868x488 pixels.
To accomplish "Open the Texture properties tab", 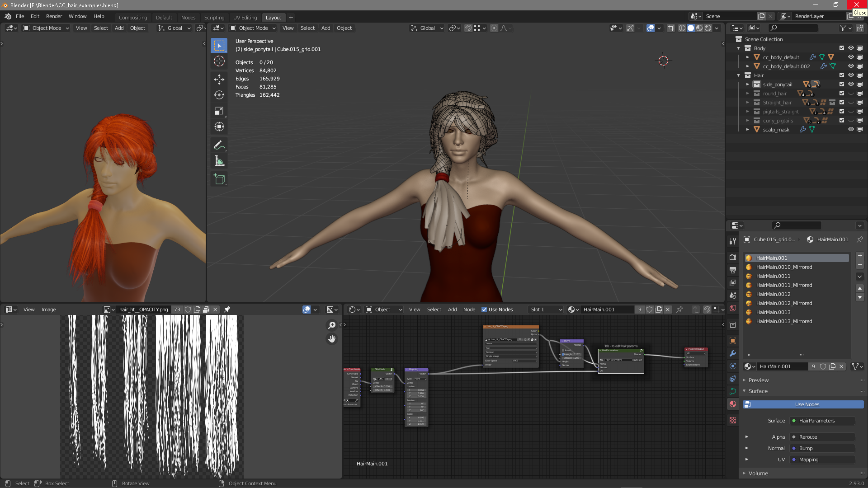I will pyautogui.click(x=733, y=420).
